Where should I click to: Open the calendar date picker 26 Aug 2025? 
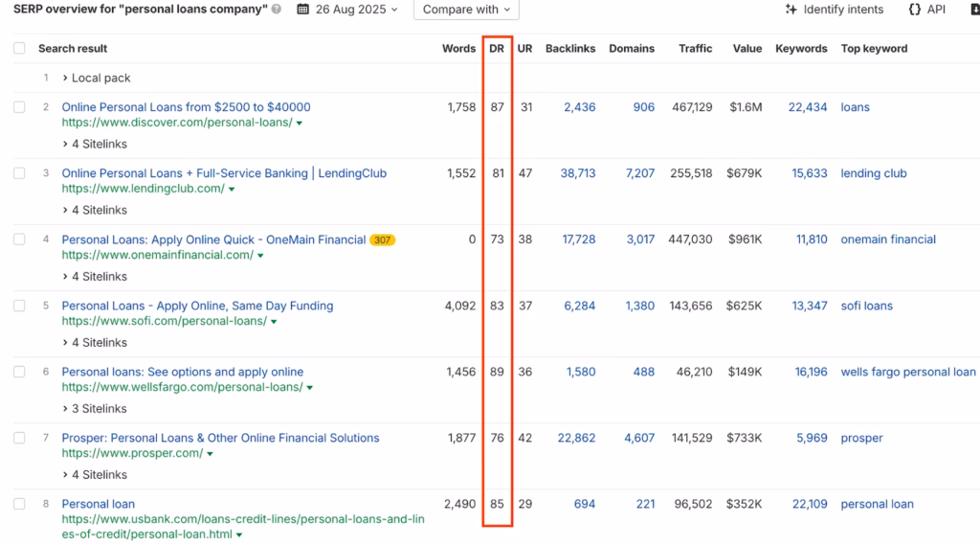[x=303, y=10]
